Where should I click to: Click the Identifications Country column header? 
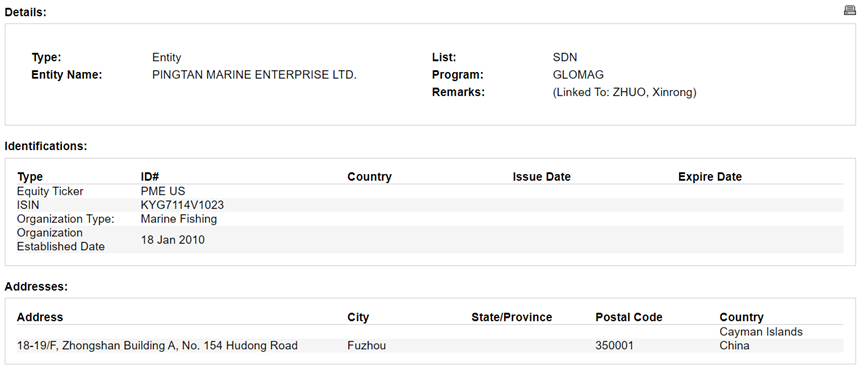coord(369,177)
